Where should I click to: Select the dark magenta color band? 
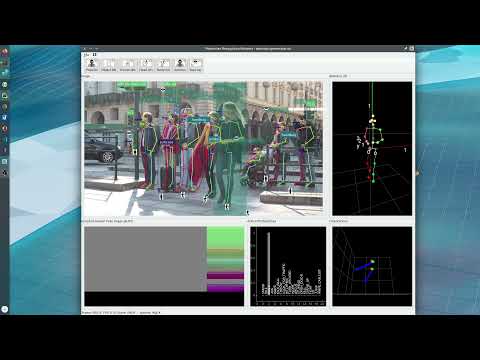coord(225,275)
